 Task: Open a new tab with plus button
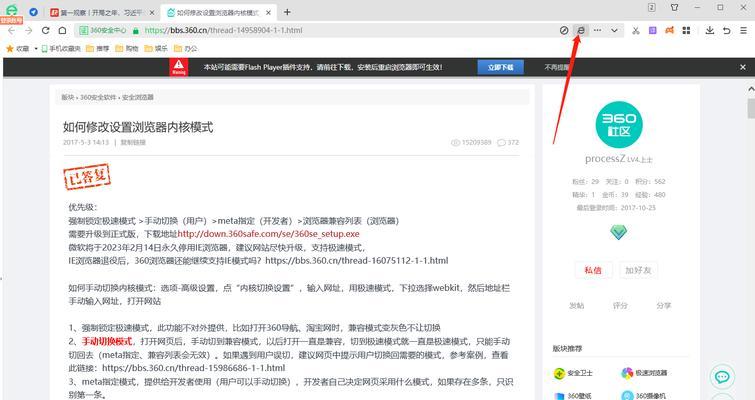287,12
